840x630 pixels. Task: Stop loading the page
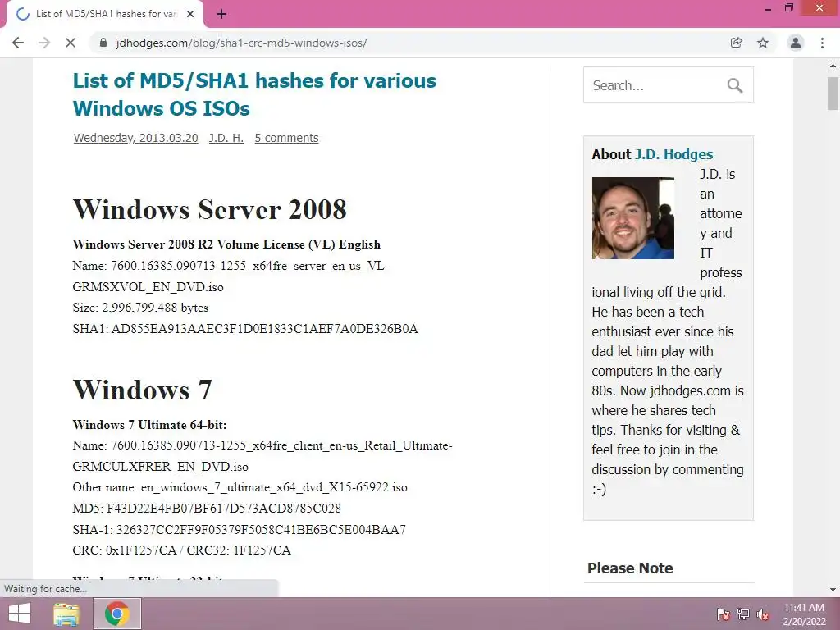[71, 43]
